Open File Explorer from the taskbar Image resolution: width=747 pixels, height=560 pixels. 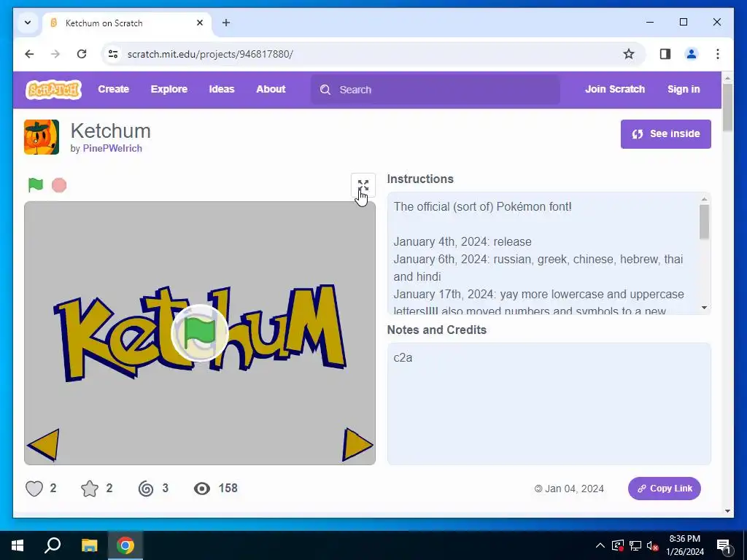[x=89, y=545]
